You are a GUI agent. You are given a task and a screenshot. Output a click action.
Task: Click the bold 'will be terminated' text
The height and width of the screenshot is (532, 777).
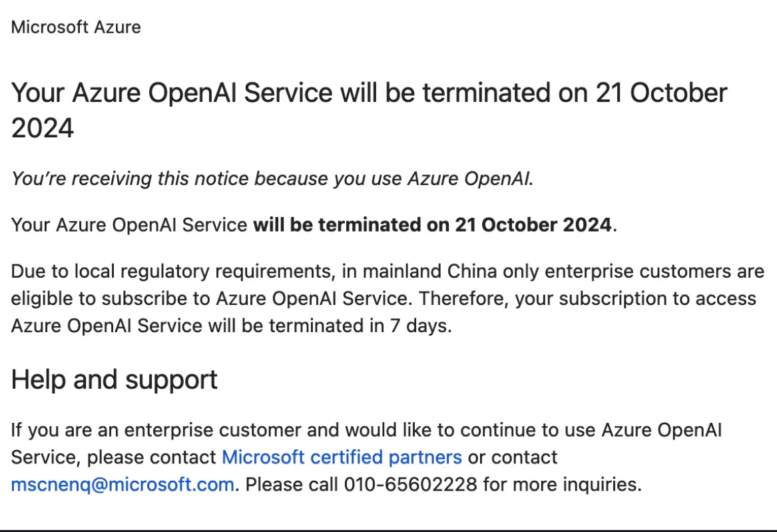tap(431, 225)
